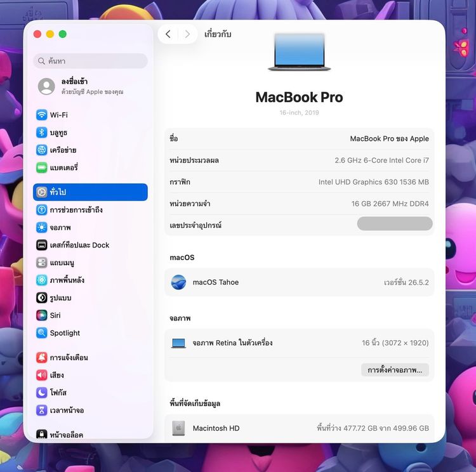This screenshot has height=472, width=476.
Task: Click the user avatar sign-in icon
Action: pos(46,86)
